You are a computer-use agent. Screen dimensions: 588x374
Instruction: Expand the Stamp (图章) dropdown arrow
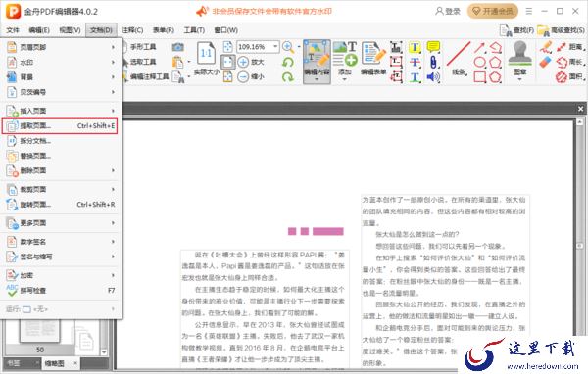click(519, 79)
